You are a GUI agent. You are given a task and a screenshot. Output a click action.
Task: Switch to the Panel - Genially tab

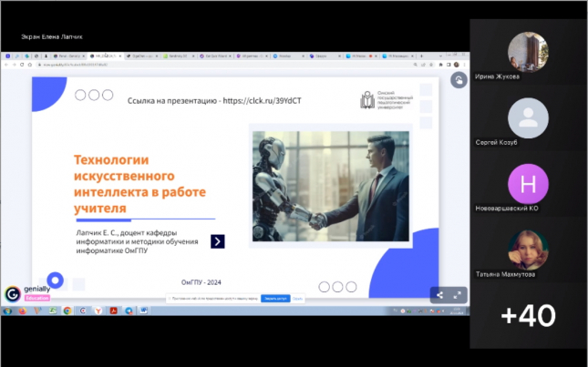coord(69,56)
